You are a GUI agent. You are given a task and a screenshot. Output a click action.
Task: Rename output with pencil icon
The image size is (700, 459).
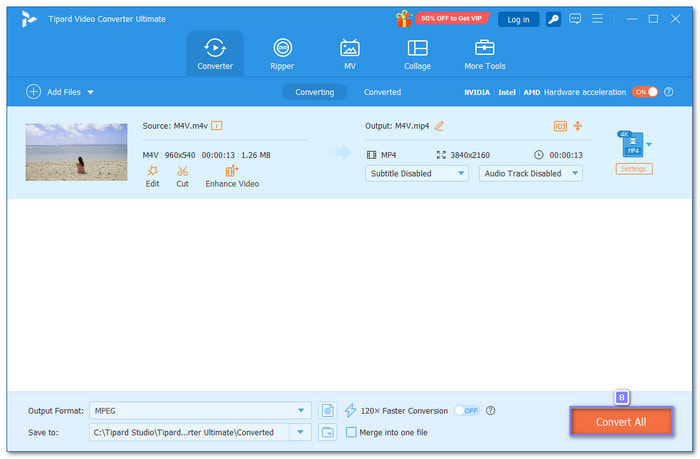point(439,126)
